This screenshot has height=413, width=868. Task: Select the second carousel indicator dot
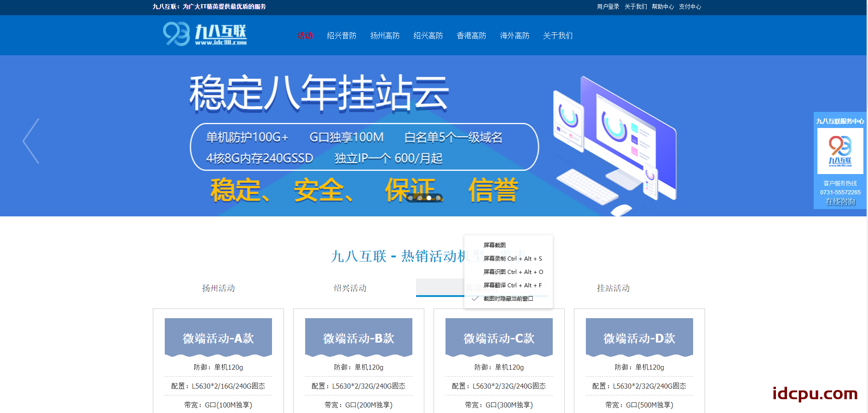[420, 198]
